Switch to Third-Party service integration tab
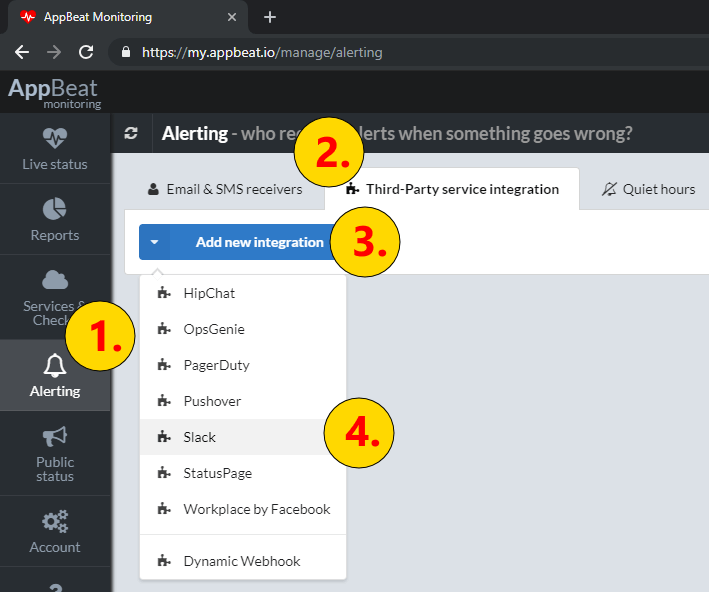 (452, 189)
